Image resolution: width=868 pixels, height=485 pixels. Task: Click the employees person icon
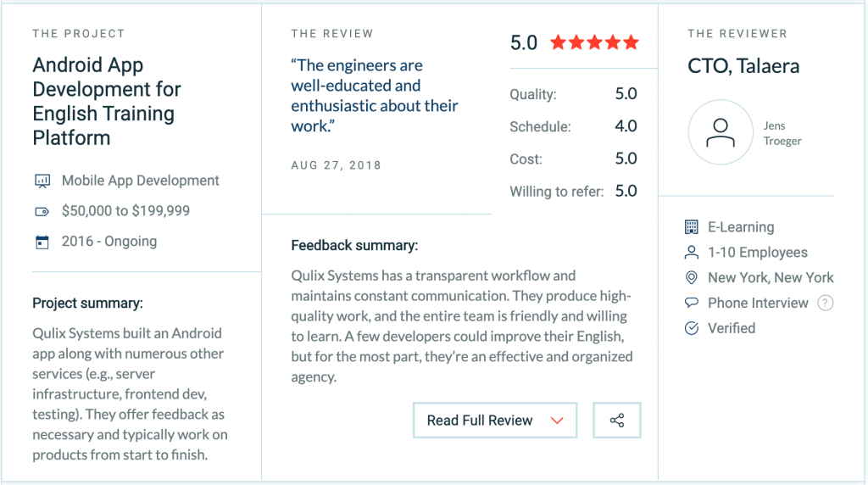[x=692, y=253]
